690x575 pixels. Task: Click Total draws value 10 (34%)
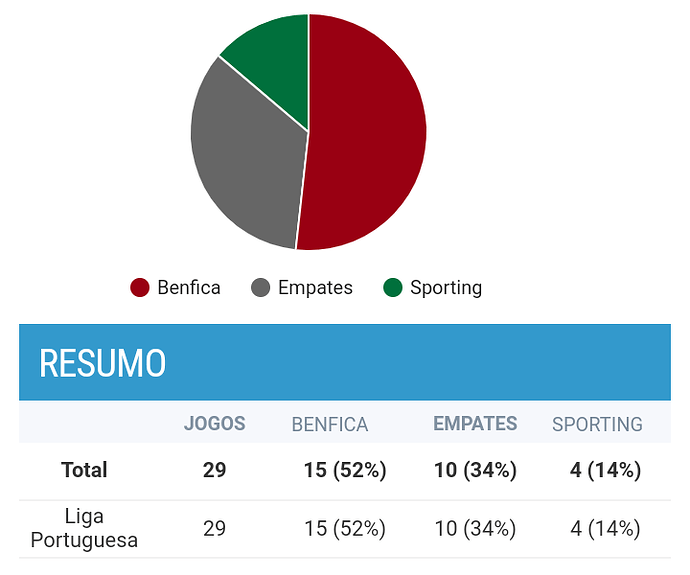[x=475, y=470]
